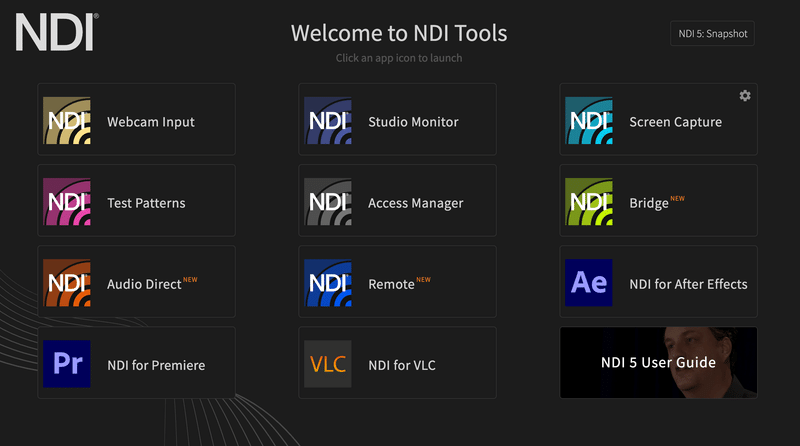The height and width of the screenshot is (446, 800).
Task: Open Screen Capture settings gear
Action: (745, 95)
